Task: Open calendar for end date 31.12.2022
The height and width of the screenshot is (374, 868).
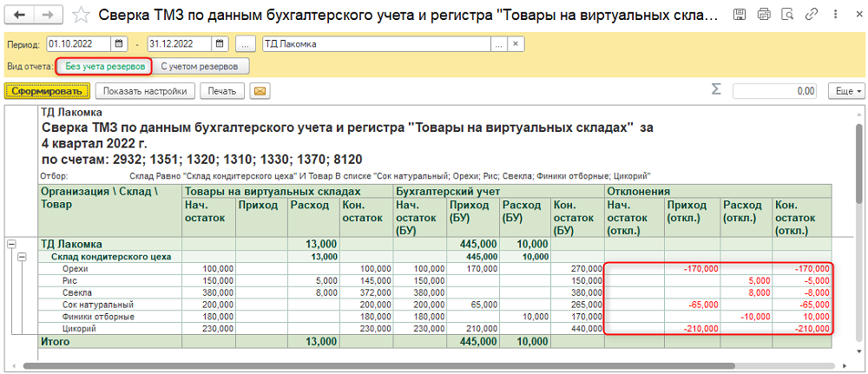Action: [220, 44]
